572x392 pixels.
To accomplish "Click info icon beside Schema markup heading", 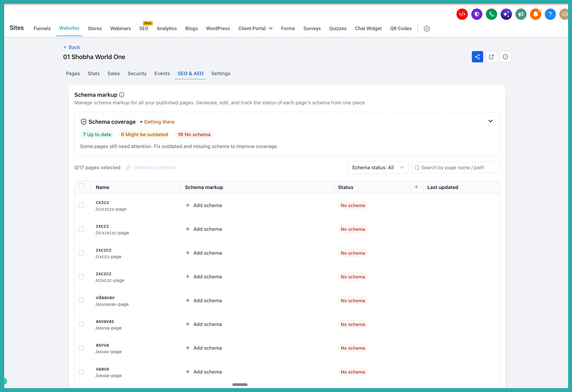I will point(122,95).
